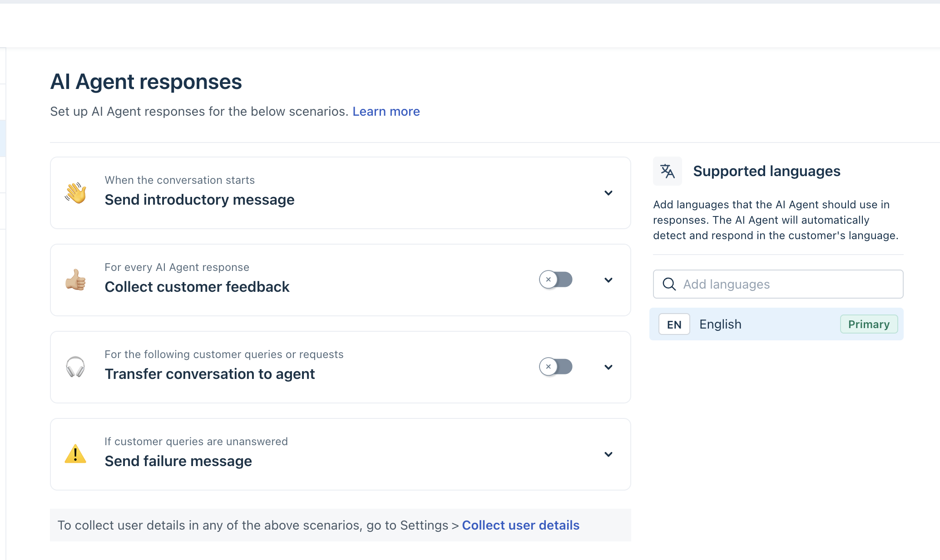Screen dimensions: 940x560
Task: Select the English language row
Action: tap(763, 324)
